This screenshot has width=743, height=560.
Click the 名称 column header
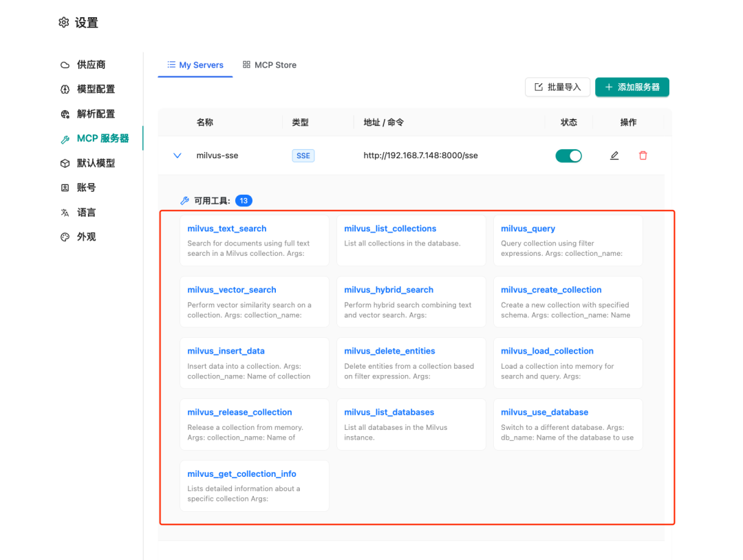click(x=205, y=122)
